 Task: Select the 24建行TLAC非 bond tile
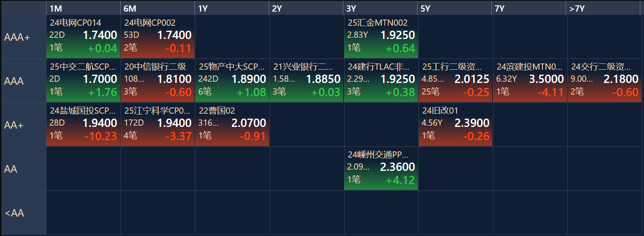coord(381,80)
